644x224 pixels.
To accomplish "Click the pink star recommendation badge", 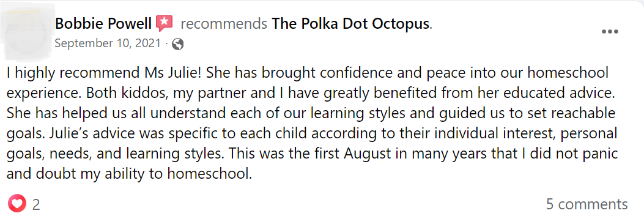I will pyautogui.click(x=165, y=24).
